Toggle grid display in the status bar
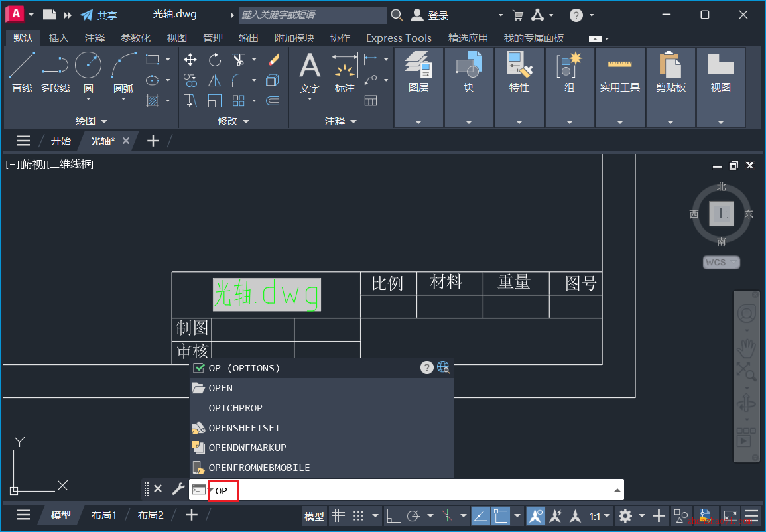 338,516
